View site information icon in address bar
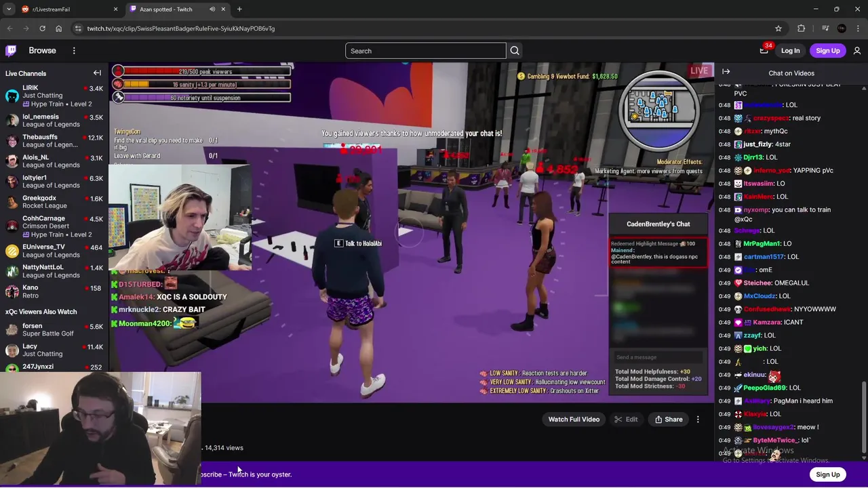Screen dimensions: 868x488 pos(78,28)
